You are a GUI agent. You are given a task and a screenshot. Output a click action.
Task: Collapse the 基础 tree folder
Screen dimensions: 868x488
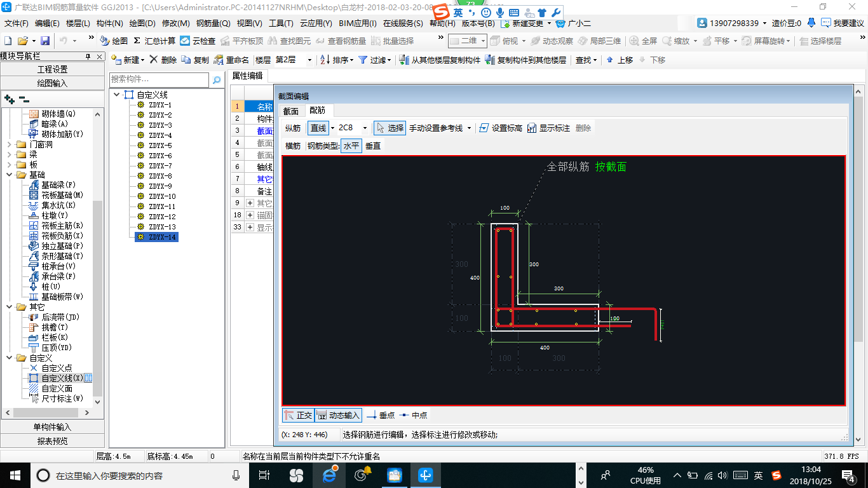tap(10, 175)
